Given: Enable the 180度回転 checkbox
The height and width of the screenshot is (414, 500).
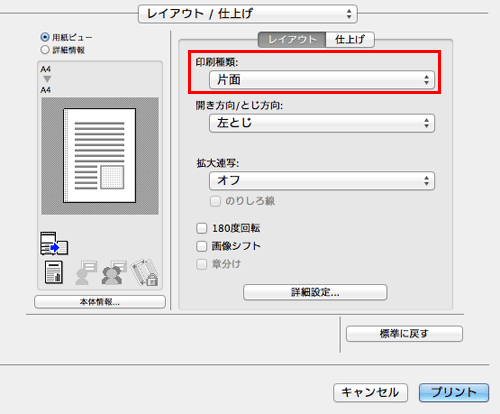Looking at the screenshot, I should point(201,228).
